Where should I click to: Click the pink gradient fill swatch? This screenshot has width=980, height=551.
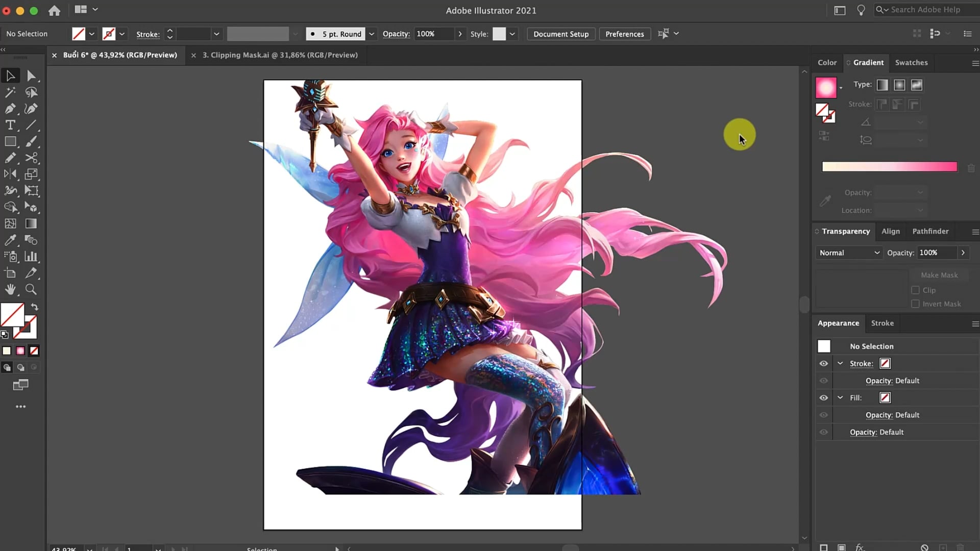point(826,88)
